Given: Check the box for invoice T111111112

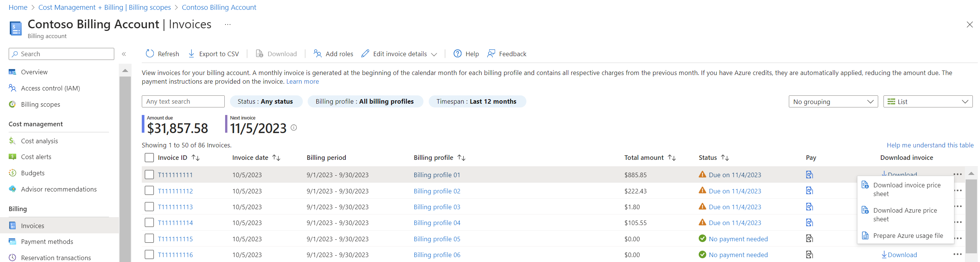Looking at the screenshot, I should coord(149,190).
